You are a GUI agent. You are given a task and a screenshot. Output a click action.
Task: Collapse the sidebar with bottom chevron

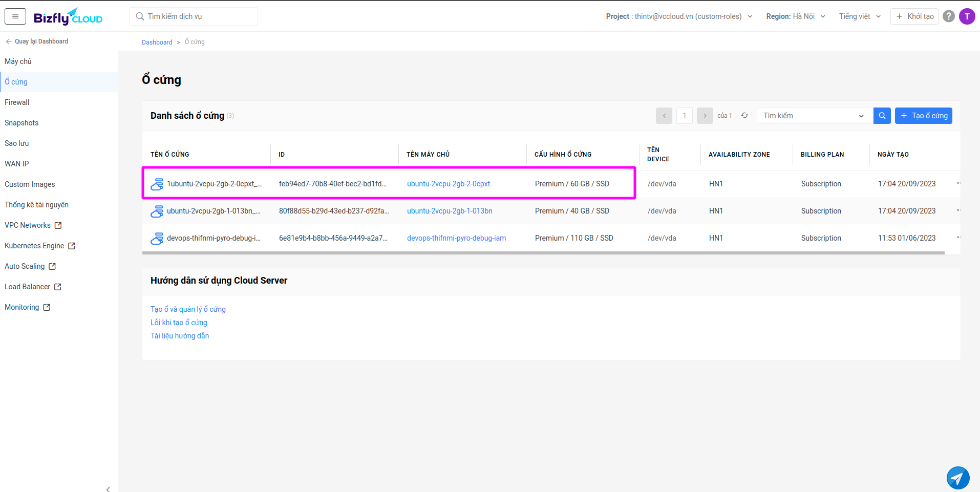tap(108, 489)
